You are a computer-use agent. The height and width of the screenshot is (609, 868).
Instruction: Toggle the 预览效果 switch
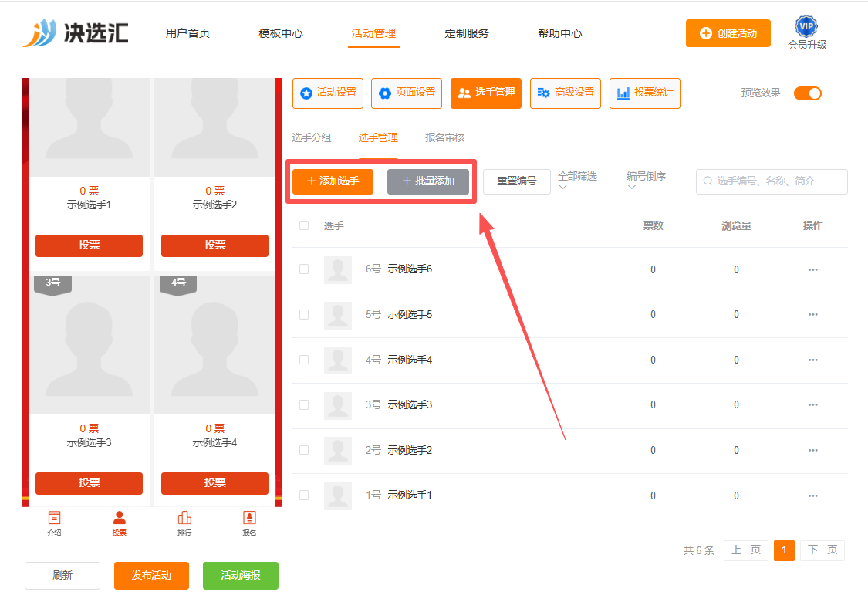point(808,93)
